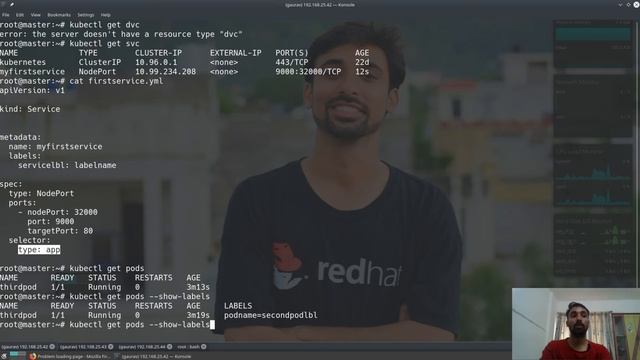Open the Bookmarks menu
Viewport: 640px width, 360px height.
(x=59, y=15)
